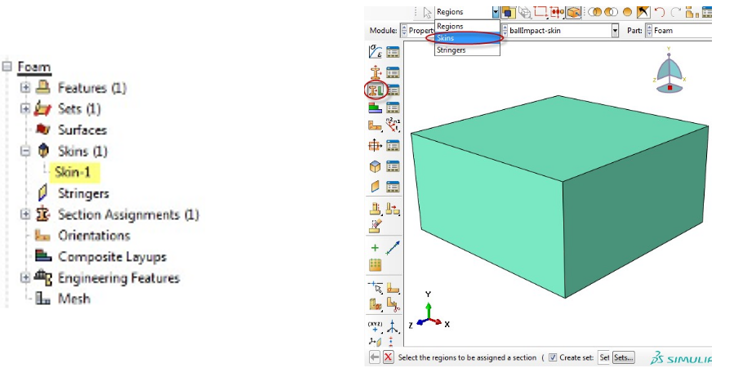This screenshot has width=730, height=376.
Task: Select Surfaces in the model tree
Action: (x=82, y=130)
